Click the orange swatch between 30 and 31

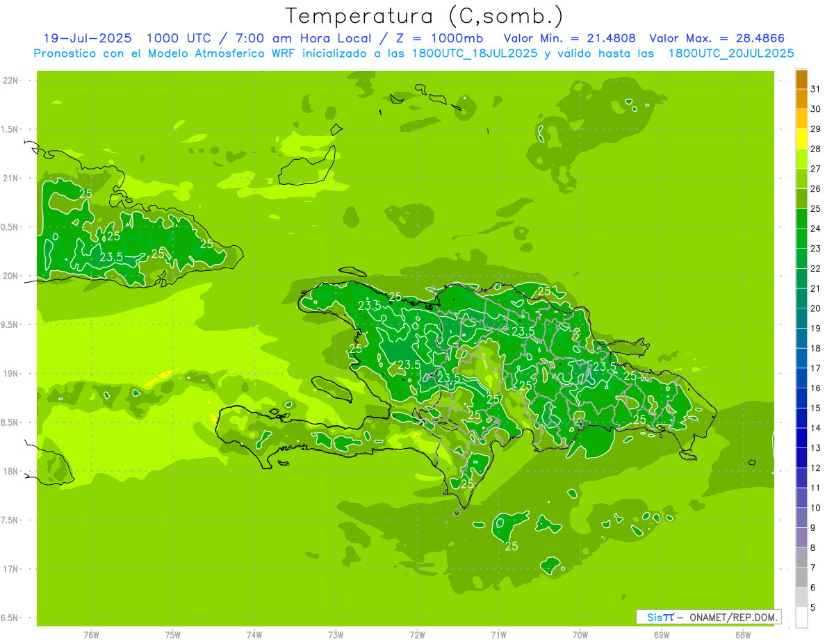click(801, 99)
